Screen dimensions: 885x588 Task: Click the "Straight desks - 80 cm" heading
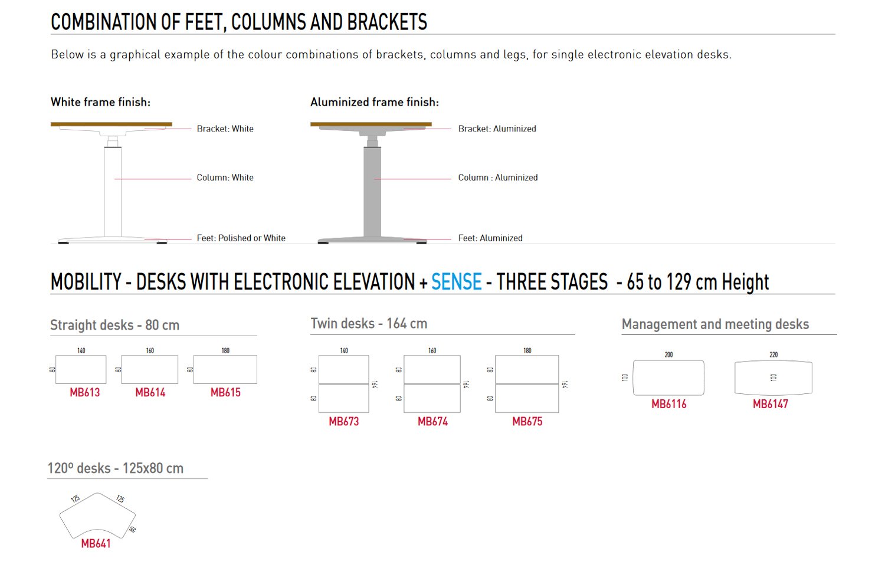click(115, 325)
